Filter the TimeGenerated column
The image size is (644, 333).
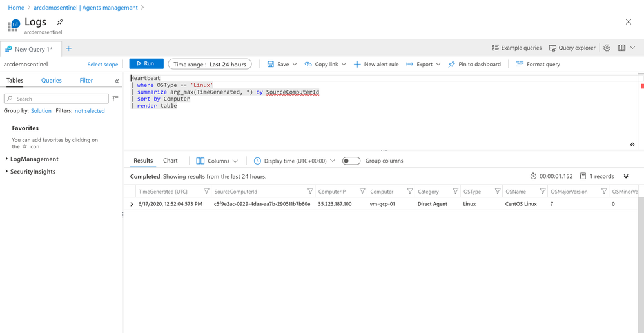coord(206,192)
